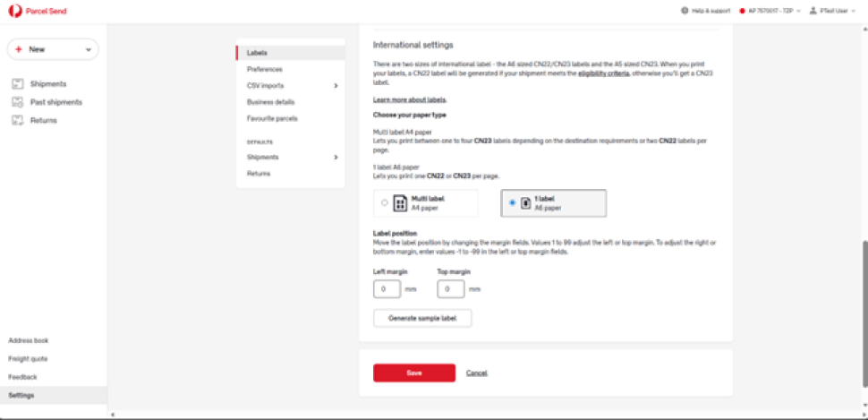Click the Save button
The image size is (868, 420).
(x=414, y=373)
